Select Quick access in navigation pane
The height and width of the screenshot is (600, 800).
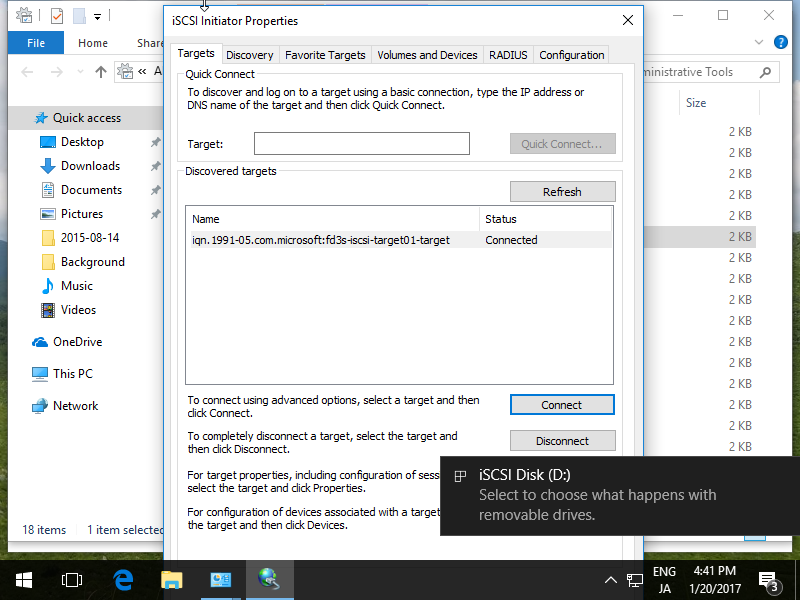pos(86,118)
